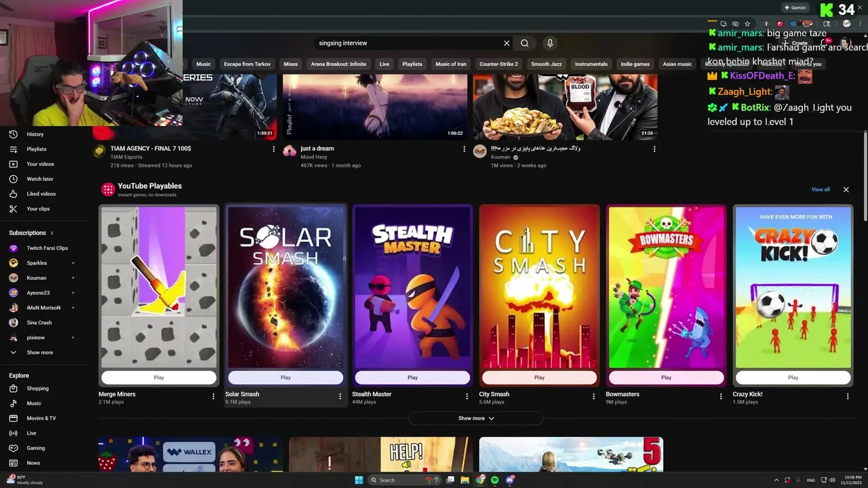Select the Music filter chip
Viewport: 868px width, 488px height.
click(x=203, y=64)
